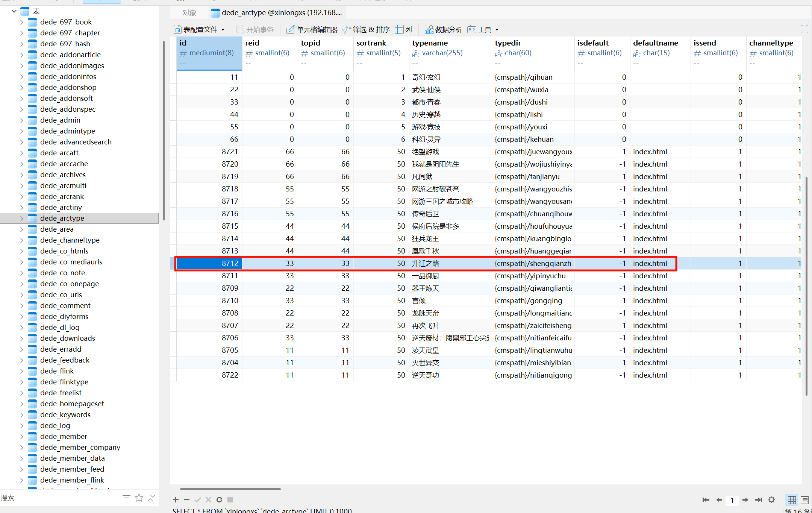Refresh the table data
This screenshot has width=812, height=513.
(219, 499)
